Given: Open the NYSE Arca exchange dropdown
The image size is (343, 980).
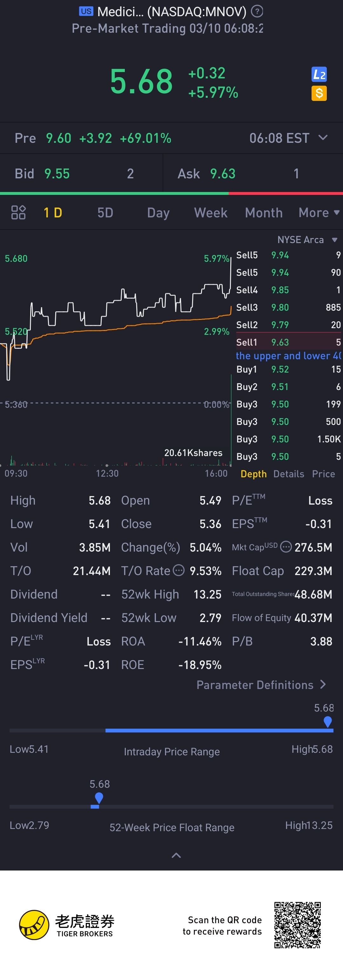Looking at the screenshot, I should (x=308, y=240).
